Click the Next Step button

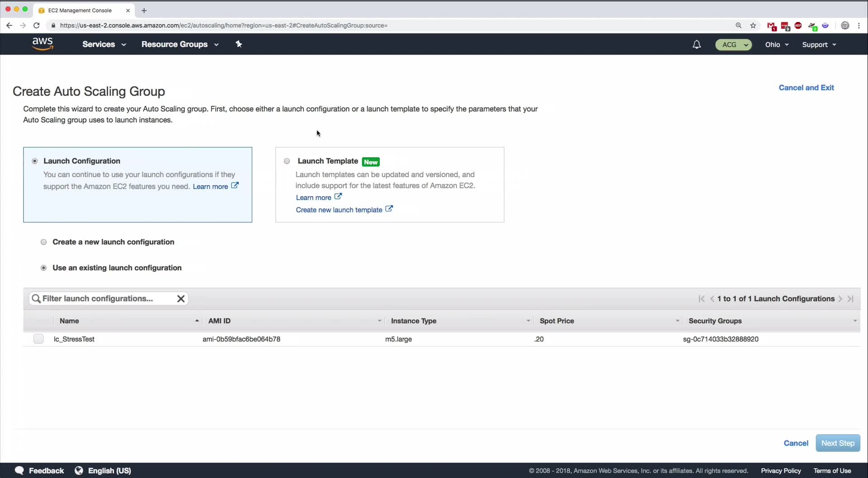click(838, 443)
